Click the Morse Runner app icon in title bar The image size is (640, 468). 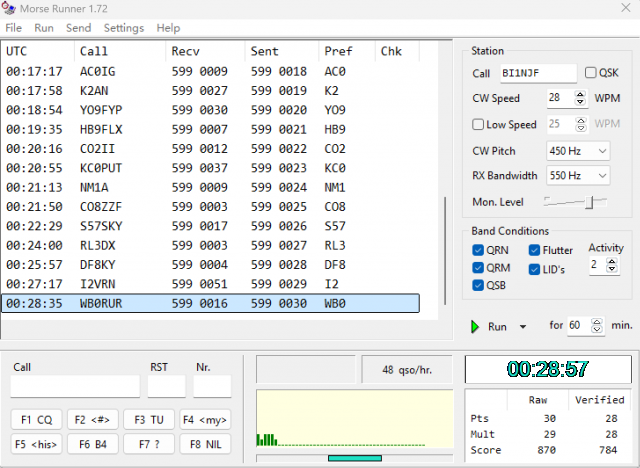tap(8, 8)
